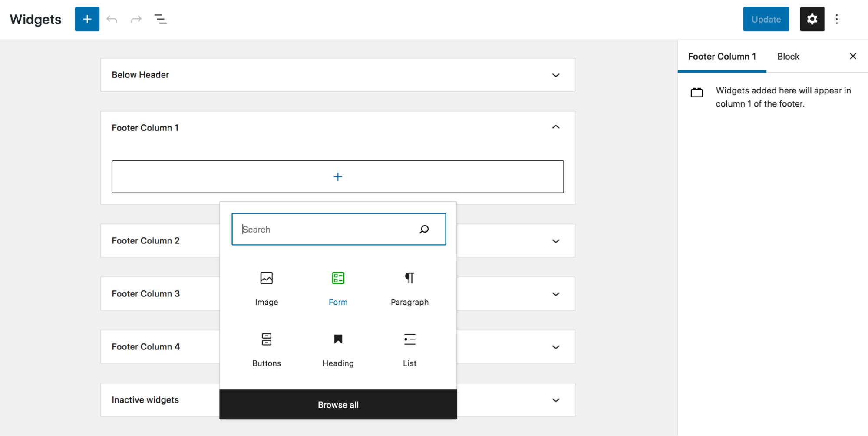868x436 pixels.
Task: Open the list view outline
Action: click(x=161, y=19)
